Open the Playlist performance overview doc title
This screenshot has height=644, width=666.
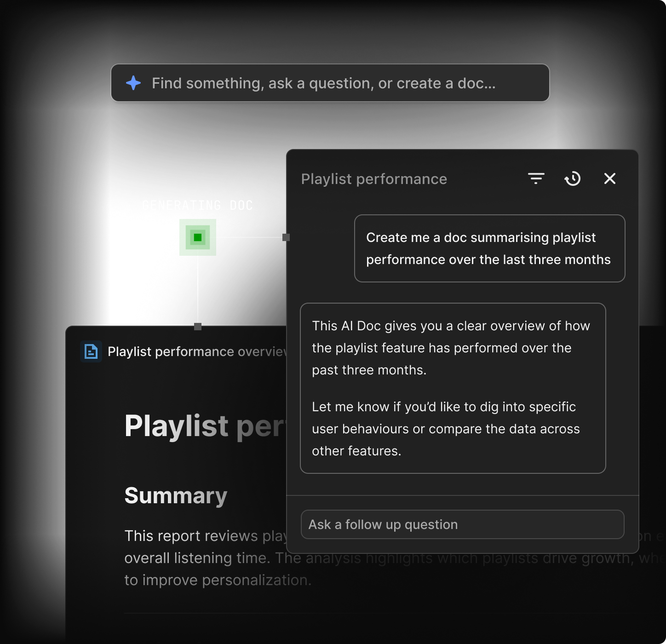pos(196,352)
